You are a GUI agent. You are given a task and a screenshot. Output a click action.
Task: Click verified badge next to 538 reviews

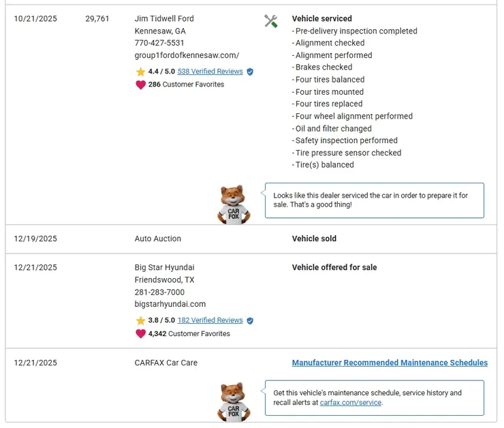point(250,72)
